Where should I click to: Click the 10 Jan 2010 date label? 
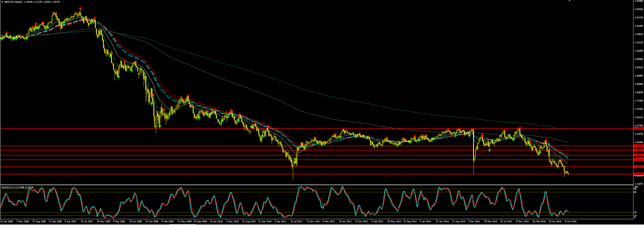click(x=216, y=221)
